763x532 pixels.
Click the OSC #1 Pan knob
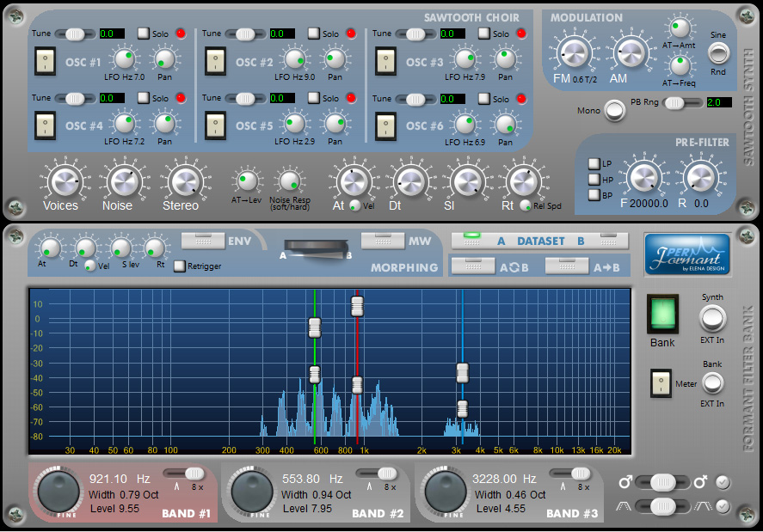pos(164,59)
